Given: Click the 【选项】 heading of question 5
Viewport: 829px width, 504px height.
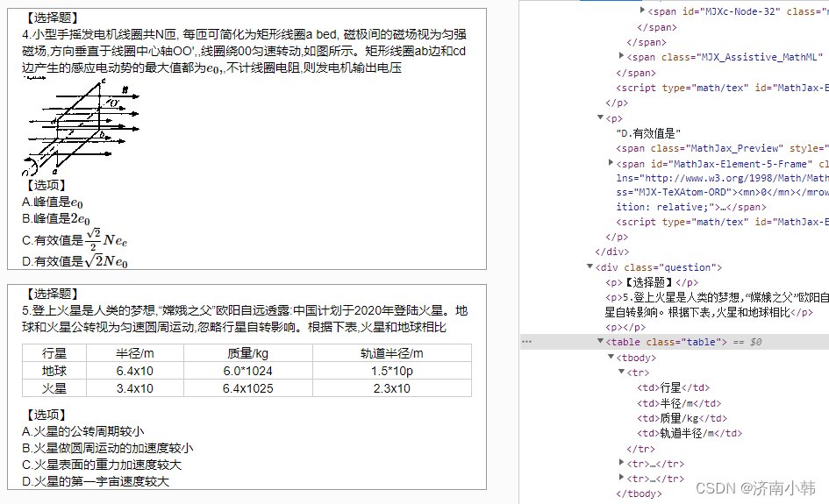Looking at the screenshot, I should point(46,415).
